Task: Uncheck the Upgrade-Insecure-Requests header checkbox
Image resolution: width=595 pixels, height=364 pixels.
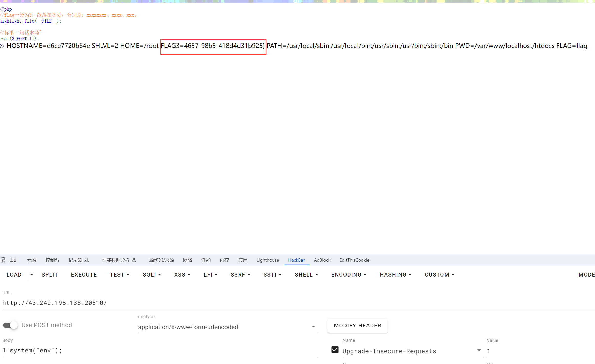Action: [x=335, y=350]
